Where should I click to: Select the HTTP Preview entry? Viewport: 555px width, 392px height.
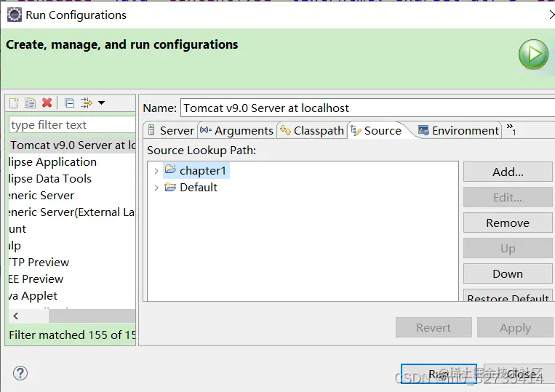click(x=39, y=262)
